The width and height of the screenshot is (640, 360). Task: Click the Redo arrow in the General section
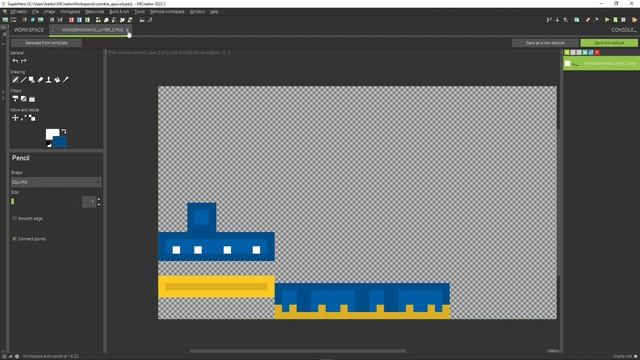(x=24, y=61)
